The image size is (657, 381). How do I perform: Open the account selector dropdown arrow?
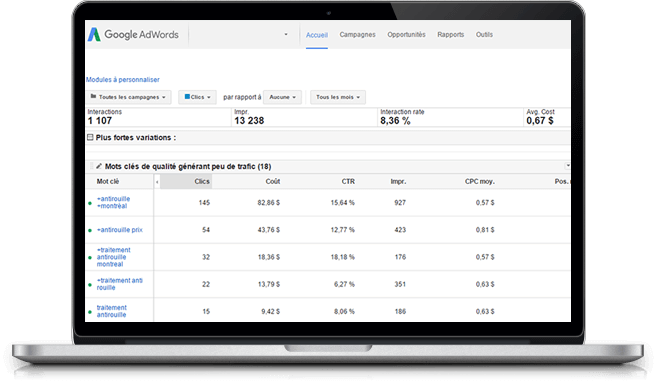(286, 34)
